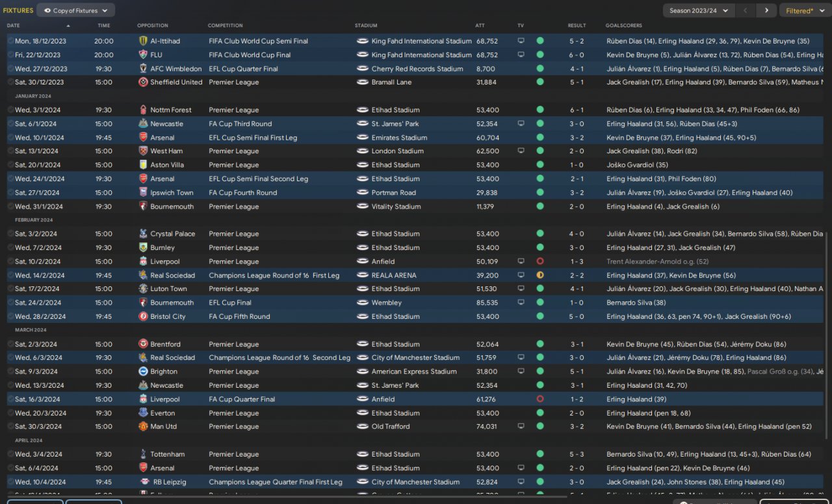This screenshot has width=832, height=504.
Task: Click the Tottenham club badge
Action: click(x=143, y=455)
